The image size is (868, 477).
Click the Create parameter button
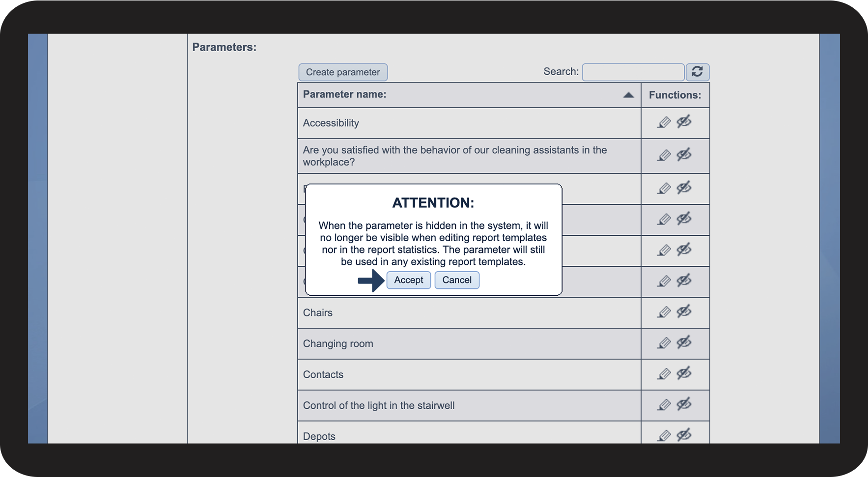pos(343,72)
